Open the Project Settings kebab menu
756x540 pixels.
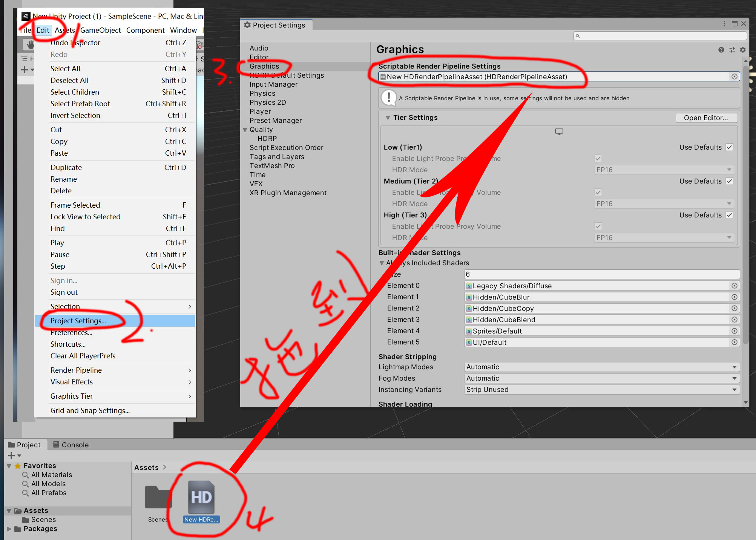pyautogui.click(x=724, y=24)
